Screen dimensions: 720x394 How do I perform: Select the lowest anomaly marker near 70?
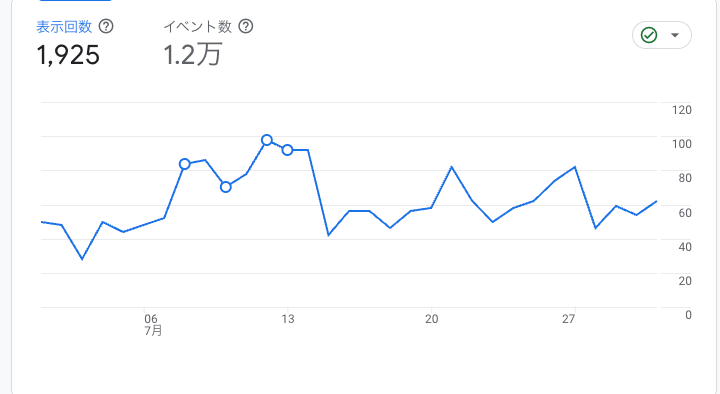point(225,187)
